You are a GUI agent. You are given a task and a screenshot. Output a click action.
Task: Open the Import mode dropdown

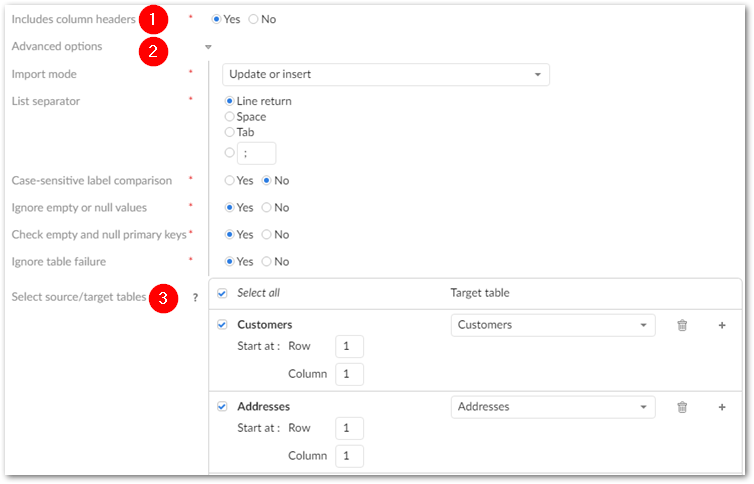pos(384,75)
